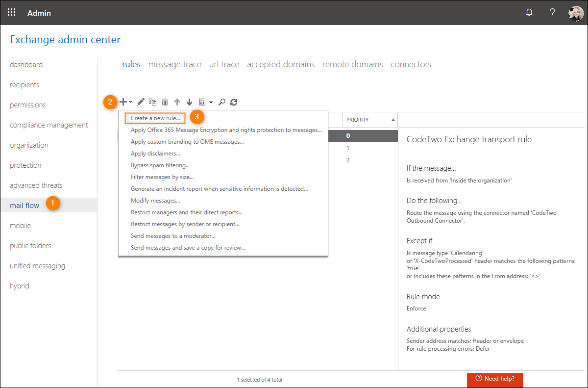Open the Office 365 app launcher

(x=11, y=12)
